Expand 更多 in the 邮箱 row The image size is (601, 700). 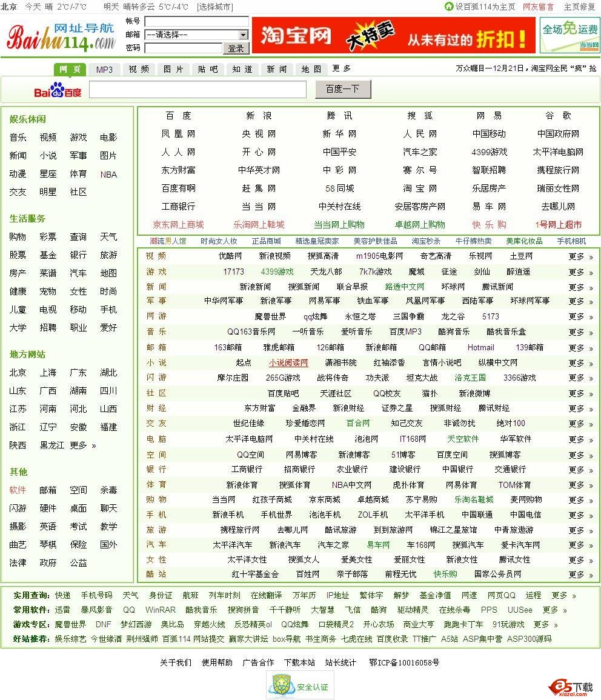tap(580, 348)
